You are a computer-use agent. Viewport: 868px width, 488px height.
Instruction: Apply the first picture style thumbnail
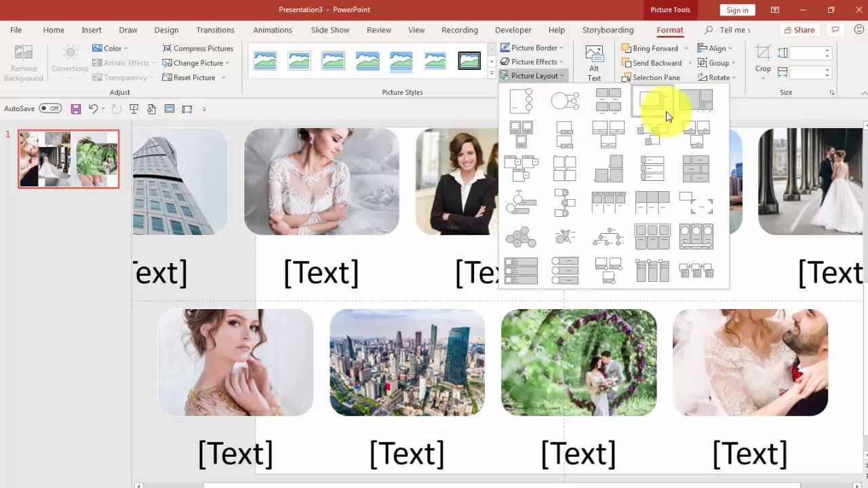click(x=265, y=61)
